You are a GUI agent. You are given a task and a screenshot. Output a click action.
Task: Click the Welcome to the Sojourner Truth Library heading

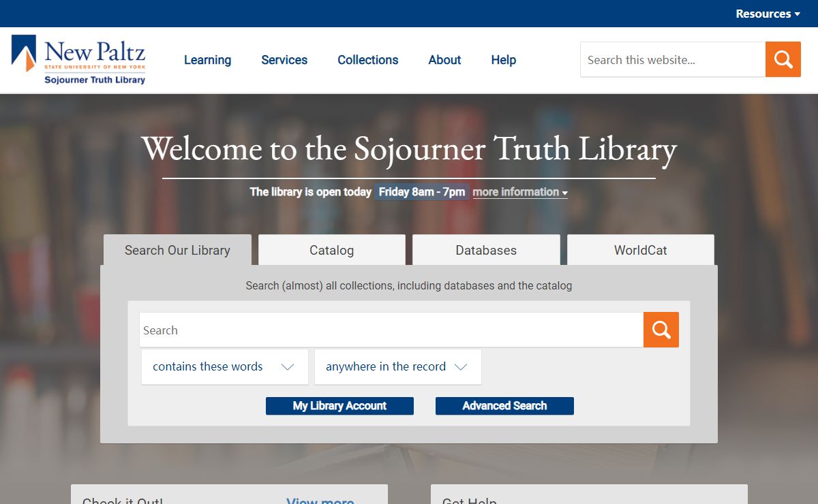409,148
